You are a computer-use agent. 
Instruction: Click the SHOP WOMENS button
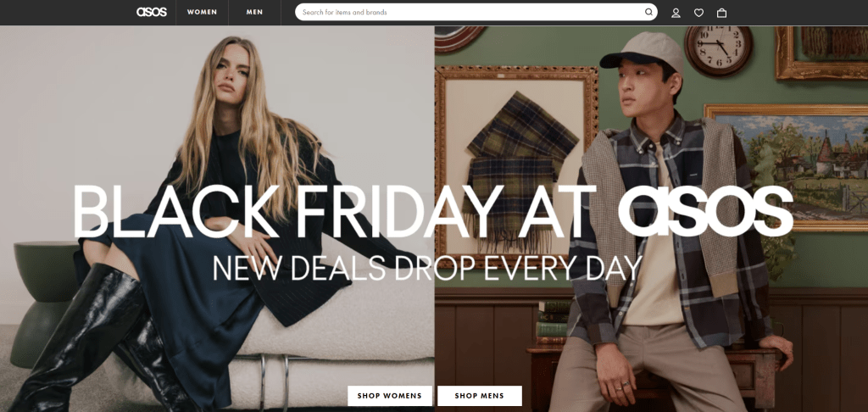click(x=390, y=396)
